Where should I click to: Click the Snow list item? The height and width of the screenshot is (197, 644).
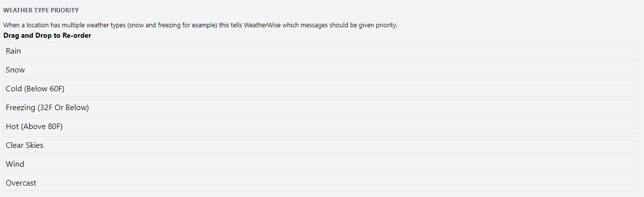321,69
